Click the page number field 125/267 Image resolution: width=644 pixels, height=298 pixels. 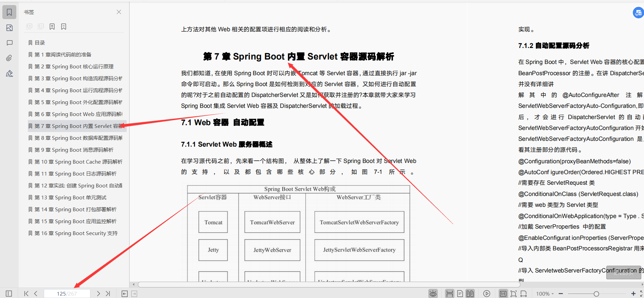point(67,294)
